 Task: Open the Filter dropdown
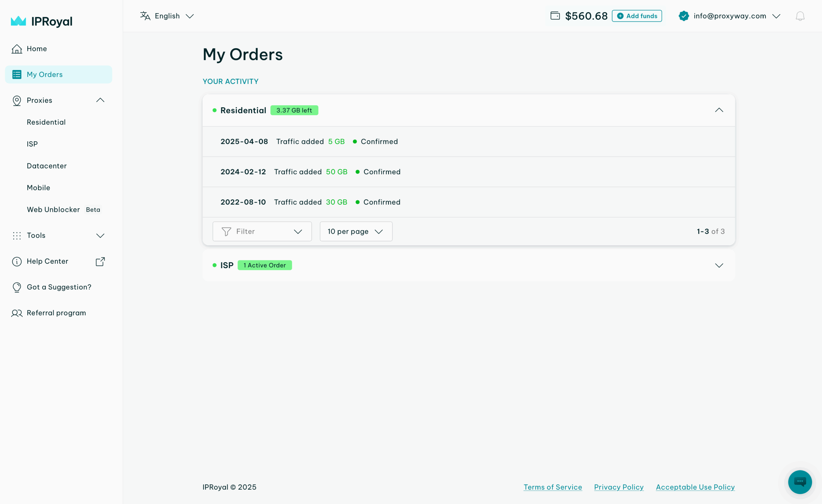262,231
